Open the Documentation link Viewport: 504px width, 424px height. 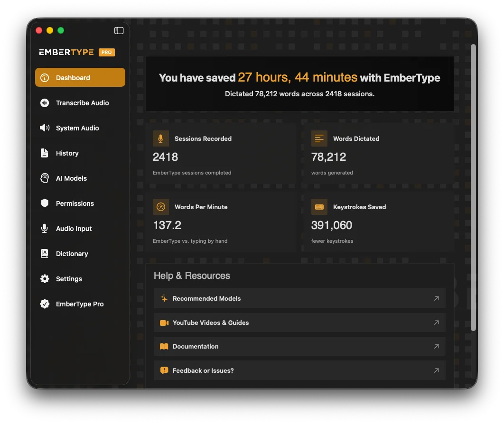299,346
